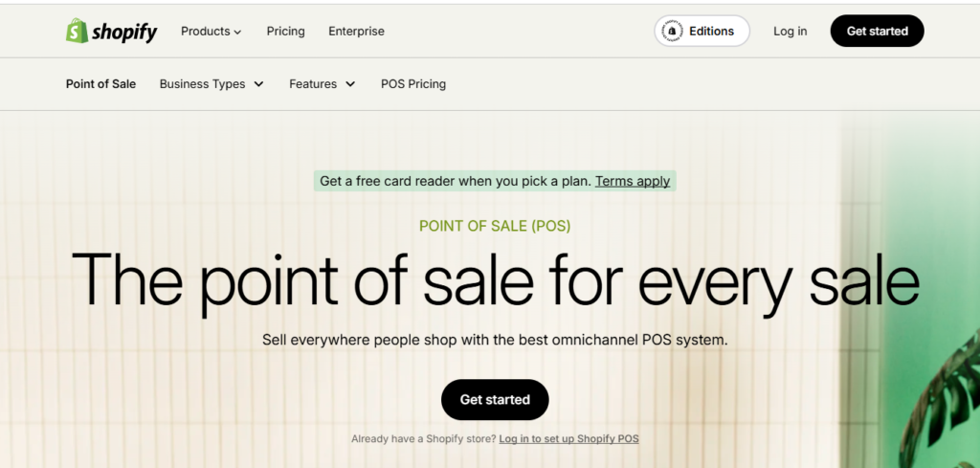Open the Products menu

(x=212, y=32)
